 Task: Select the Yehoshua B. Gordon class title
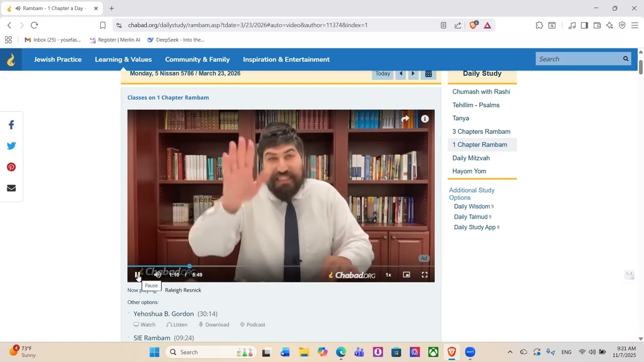click(x=164, y=314)
